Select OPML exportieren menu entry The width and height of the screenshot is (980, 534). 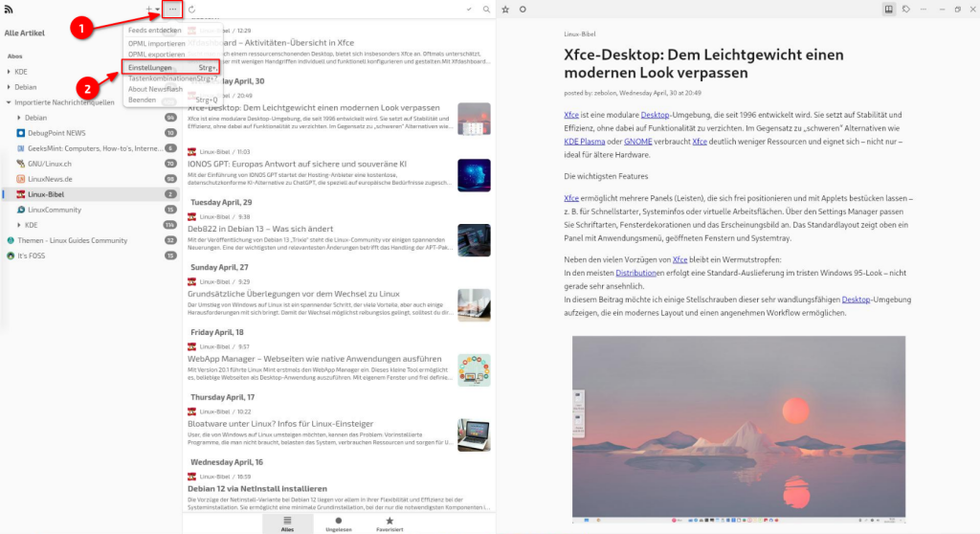point(156,55)
